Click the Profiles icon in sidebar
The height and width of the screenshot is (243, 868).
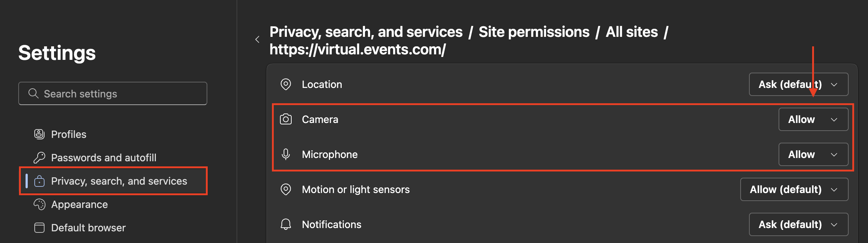(x=39, y=134)
